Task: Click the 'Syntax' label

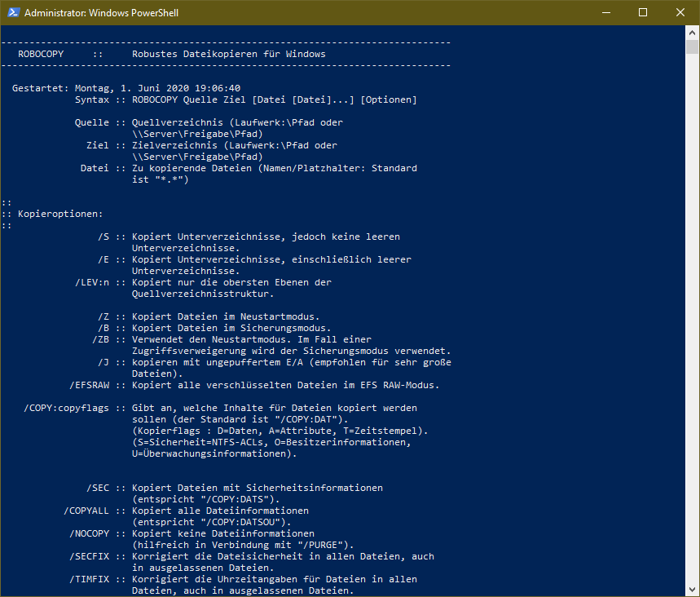Action: click(92, 99)
